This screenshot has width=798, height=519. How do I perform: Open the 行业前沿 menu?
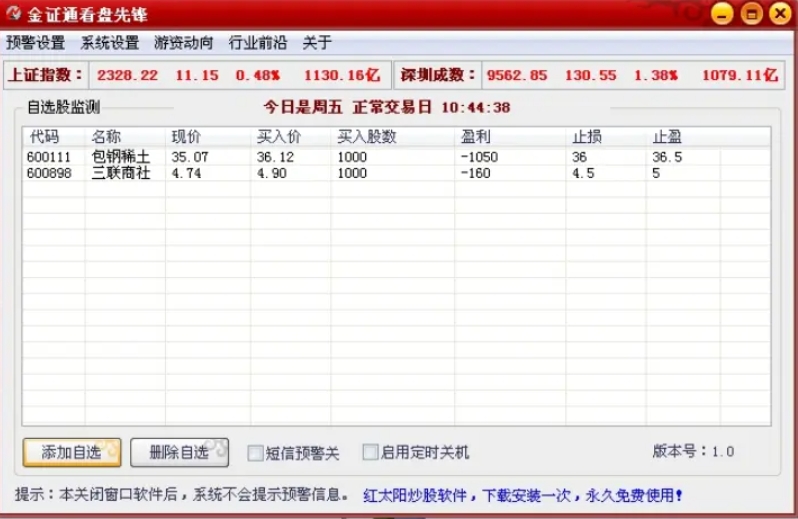click(258, 43)
